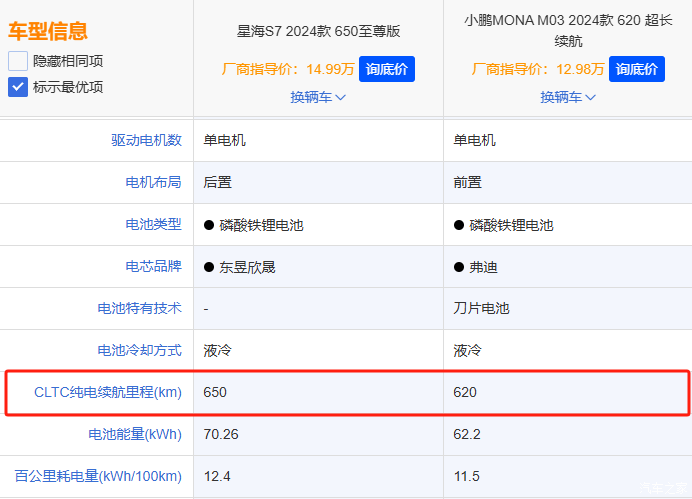Click 询底价 button for 小鹏MONA M03
This screenshot has width=692, height=499.
click(x=636, y=69)
